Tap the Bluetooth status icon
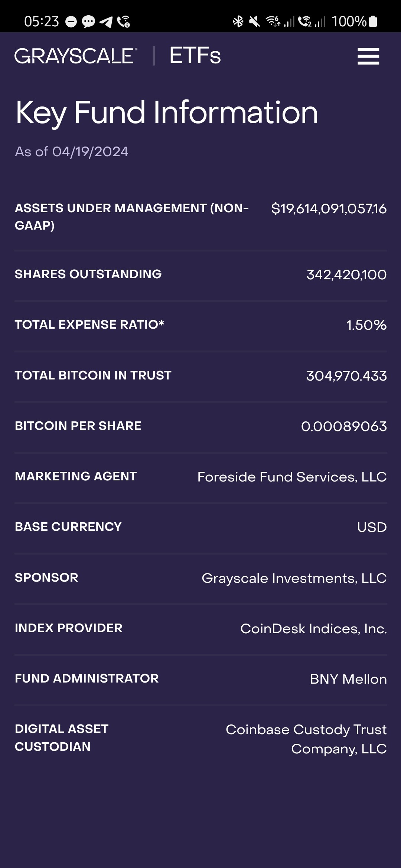 click(x=238, y=22)
